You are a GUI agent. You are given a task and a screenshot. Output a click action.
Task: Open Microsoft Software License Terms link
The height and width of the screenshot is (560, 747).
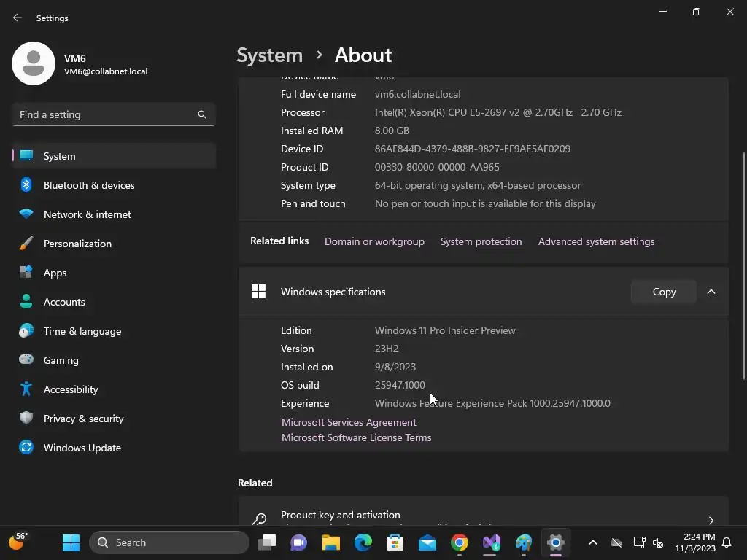(x=356, y=437)
